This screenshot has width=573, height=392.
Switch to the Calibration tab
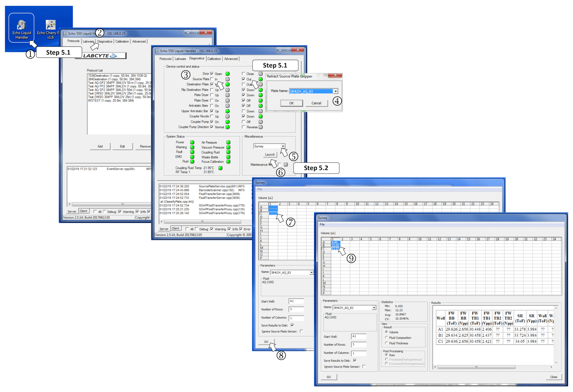(214, 59)
